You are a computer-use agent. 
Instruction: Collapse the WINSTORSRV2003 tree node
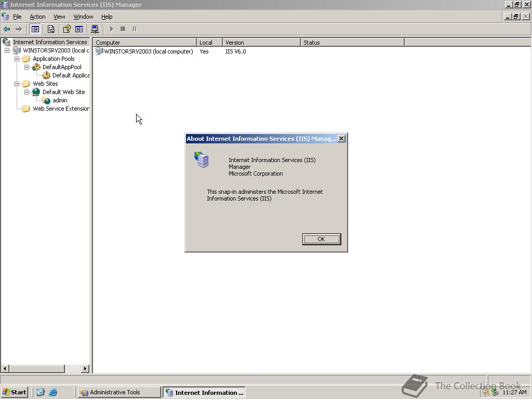[x=7, y=50]
